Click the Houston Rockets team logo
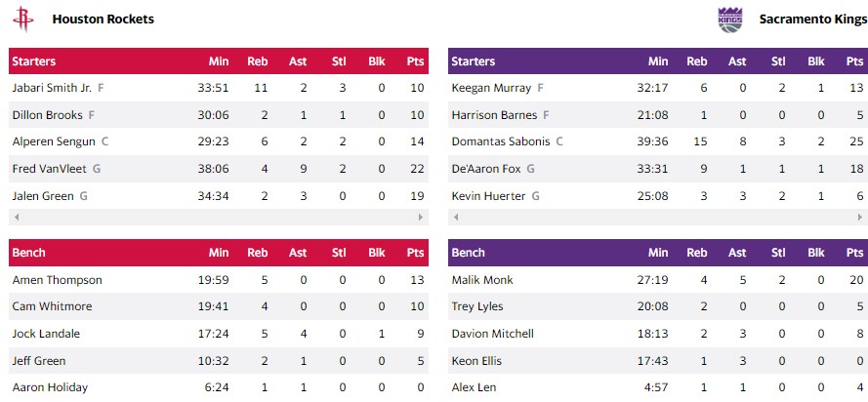Viewport: 868px width, 402px height. tap(22, 20)
